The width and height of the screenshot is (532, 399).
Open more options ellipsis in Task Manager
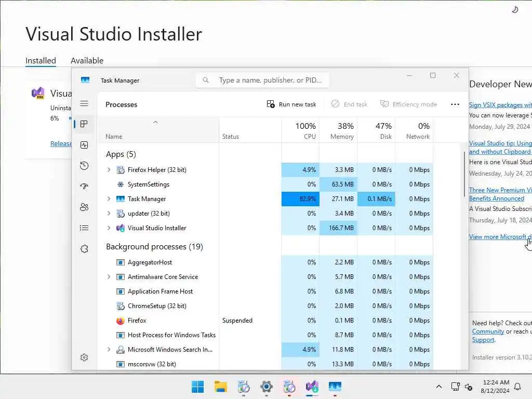[x=455, y=104]
